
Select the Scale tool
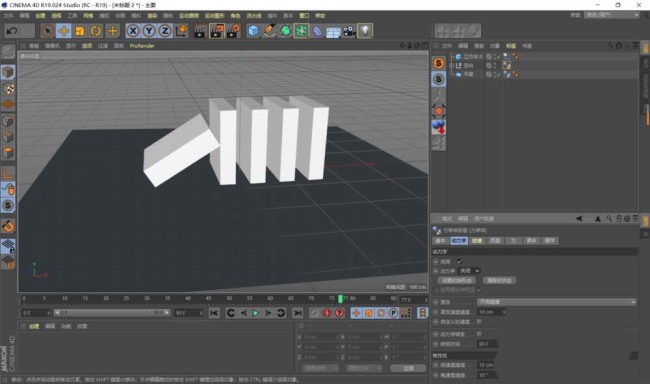pos(80,31)
